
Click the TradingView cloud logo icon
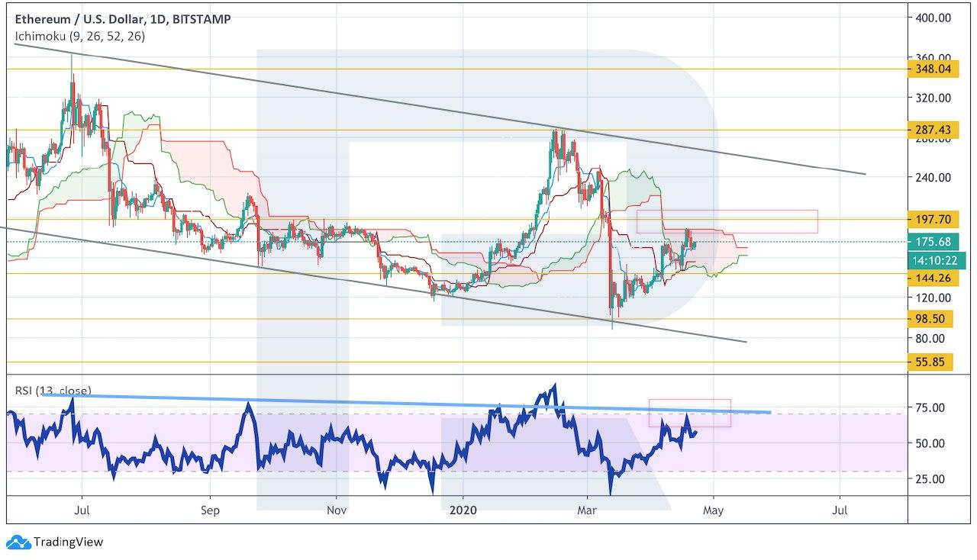(x=18, y=542)
